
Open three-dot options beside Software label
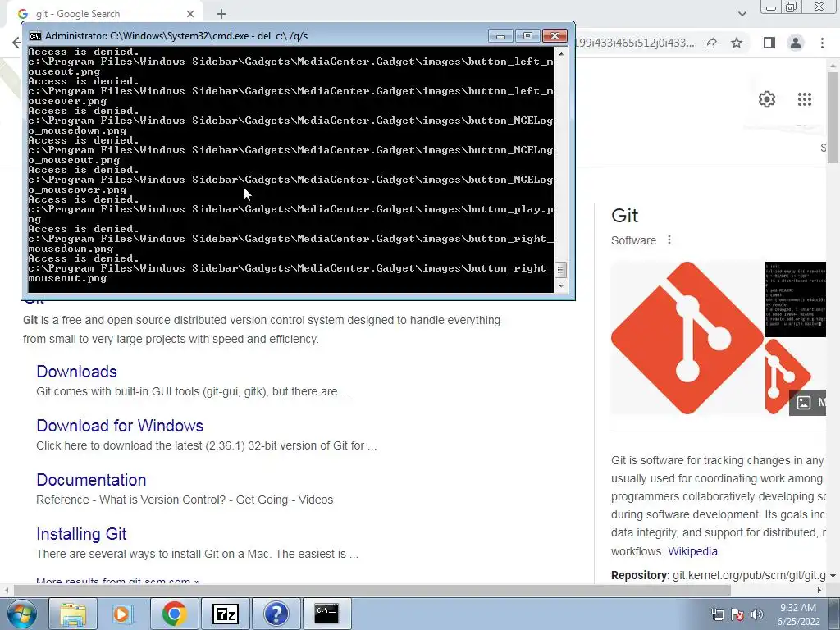(669, 240)
